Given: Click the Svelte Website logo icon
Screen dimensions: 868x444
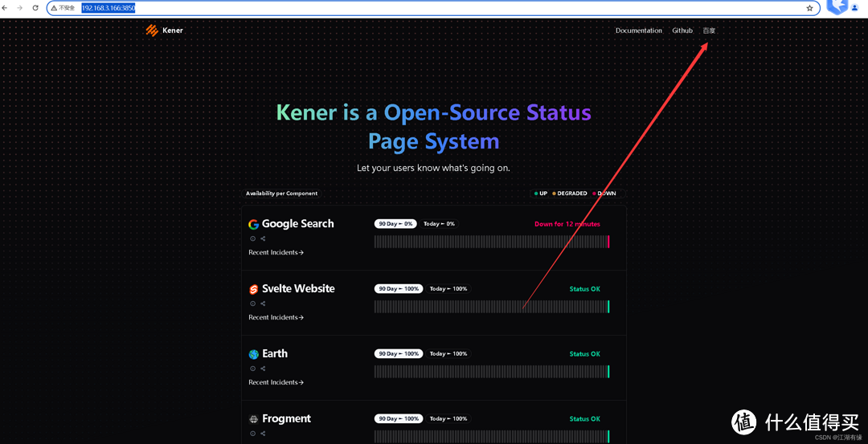Looking at the screenshot, I should pyautogui.click(x=253, y=289).
